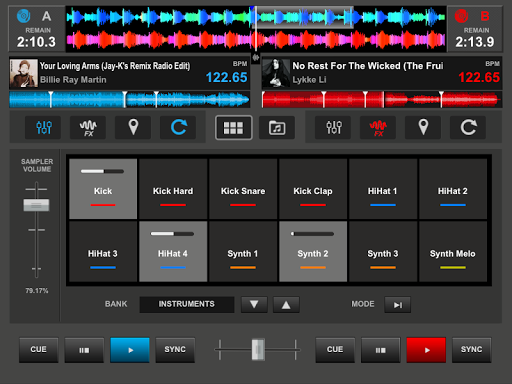512x384 pixels.
Task: Show the sampler pads grid view
Action: [233, 127]
